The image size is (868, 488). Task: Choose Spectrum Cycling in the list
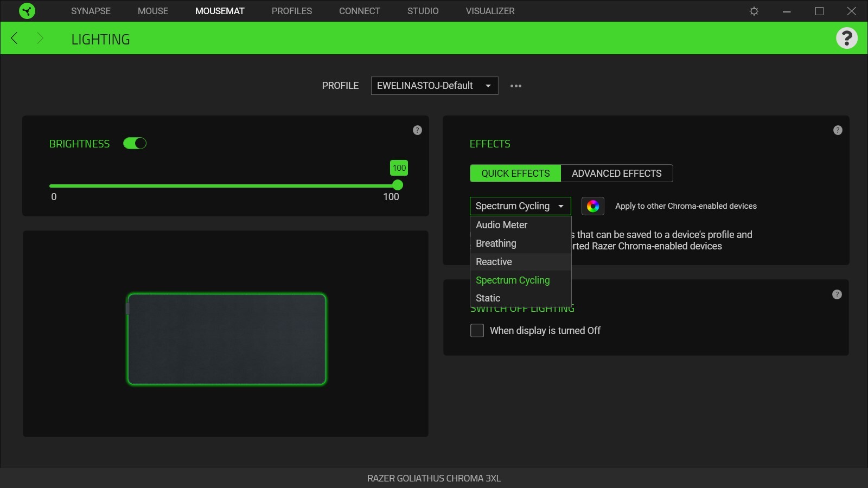(521, 280)
